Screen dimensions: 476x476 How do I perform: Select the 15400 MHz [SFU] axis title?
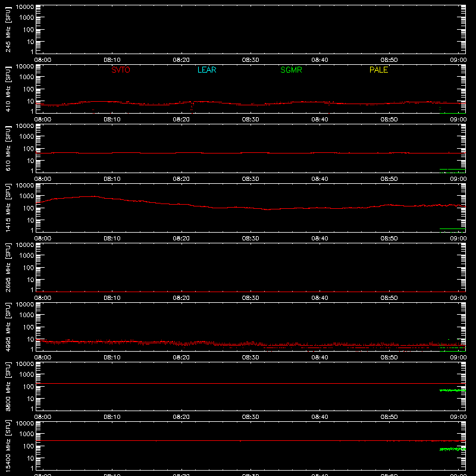tap(8, 446)
